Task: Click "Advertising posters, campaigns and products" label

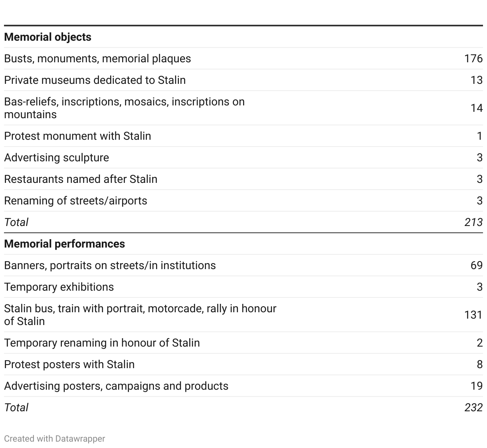Action: (x=116, y=386)
